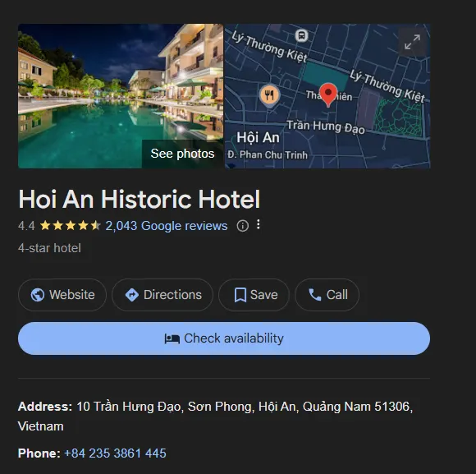Select the restaurant marker on the map
The width and height of the screenshot is (476, 474).
[x=269, y=95]
